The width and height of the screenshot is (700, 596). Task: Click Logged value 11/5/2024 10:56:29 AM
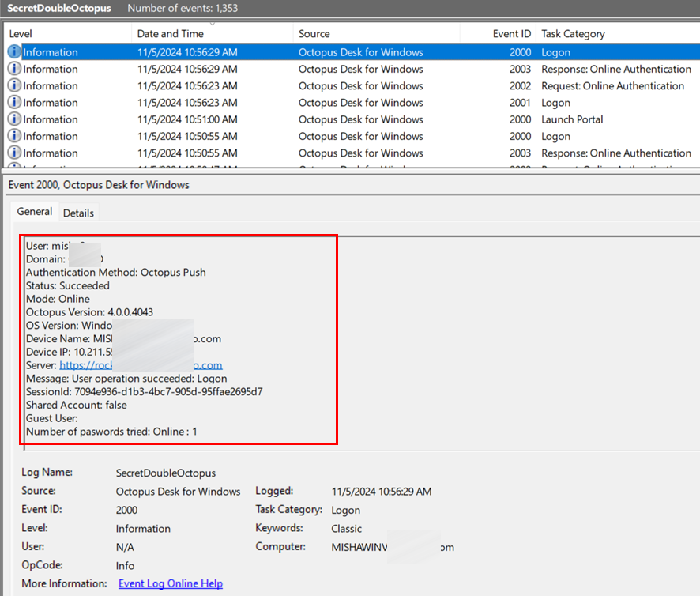[x=382, y=492]
